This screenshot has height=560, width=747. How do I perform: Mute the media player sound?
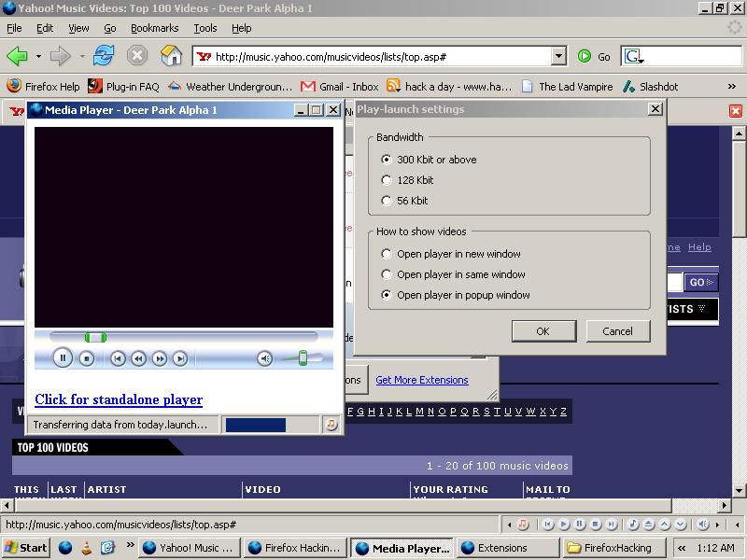point(265,358)
